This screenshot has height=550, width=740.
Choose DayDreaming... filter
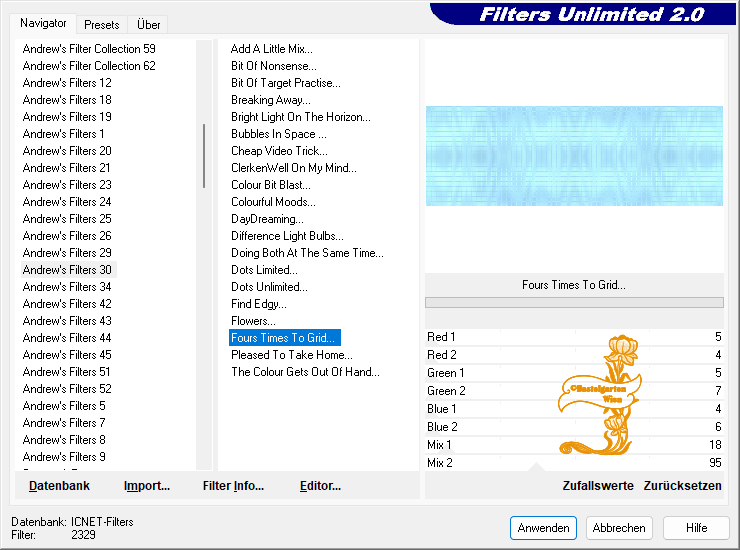267,219
